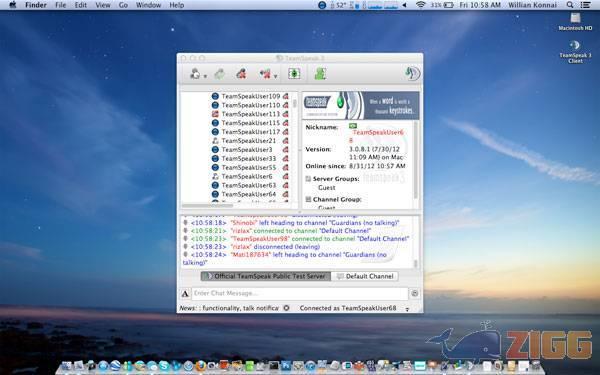Click the Enter Chat Message input field
This screenshot has width=600, height=375.
[x=300, y=293]
